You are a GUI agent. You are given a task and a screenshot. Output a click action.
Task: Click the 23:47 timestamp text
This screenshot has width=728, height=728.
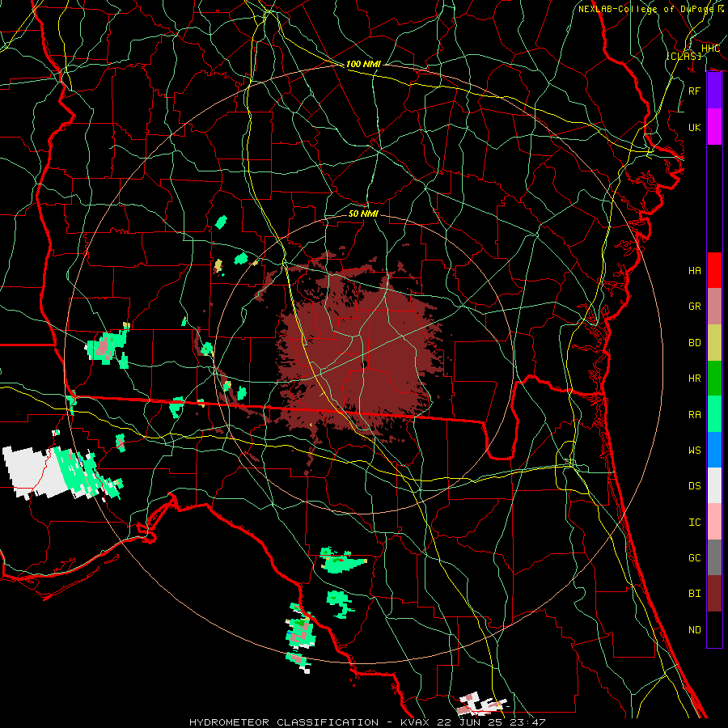click(527, 722)
